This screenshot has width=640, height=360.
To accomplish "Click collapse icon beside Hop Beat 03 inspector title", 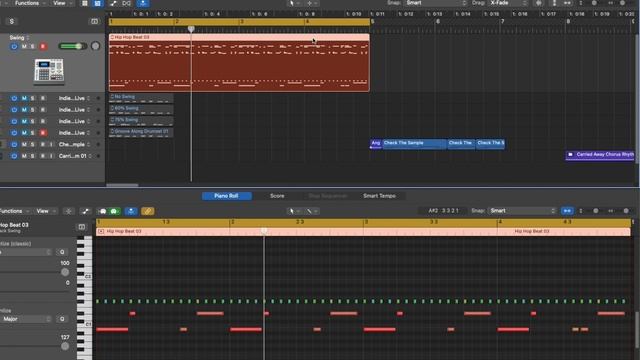I will 82,227.
